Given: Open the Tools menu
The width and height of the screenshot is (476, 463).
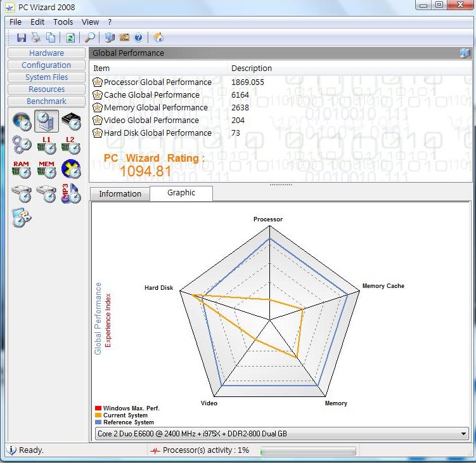Looking at the screenshot, I should pyautogui.click(x=63, y=22).
